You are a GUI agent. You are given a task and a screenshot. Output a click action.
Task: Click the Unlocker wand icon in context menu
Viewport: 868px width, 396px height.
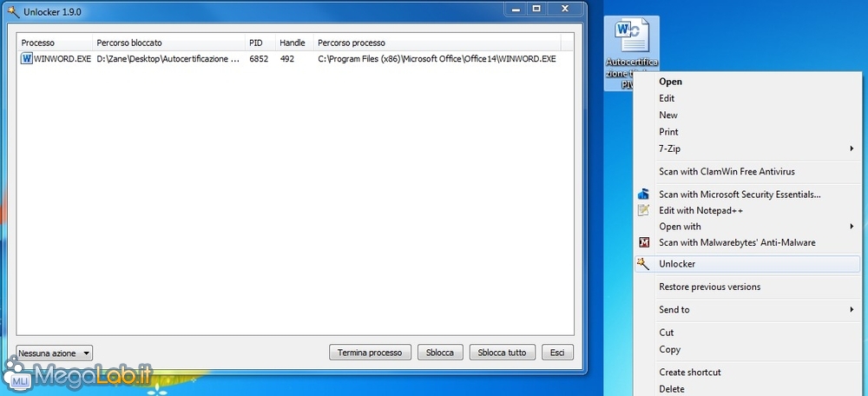click(643, 264)
